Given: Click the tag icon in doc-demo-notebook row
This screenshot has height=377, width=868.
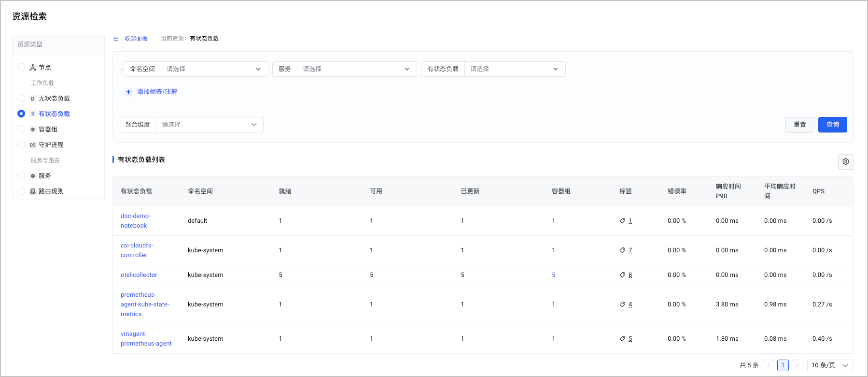Looking at the screenshot, I should click(622, 221).
